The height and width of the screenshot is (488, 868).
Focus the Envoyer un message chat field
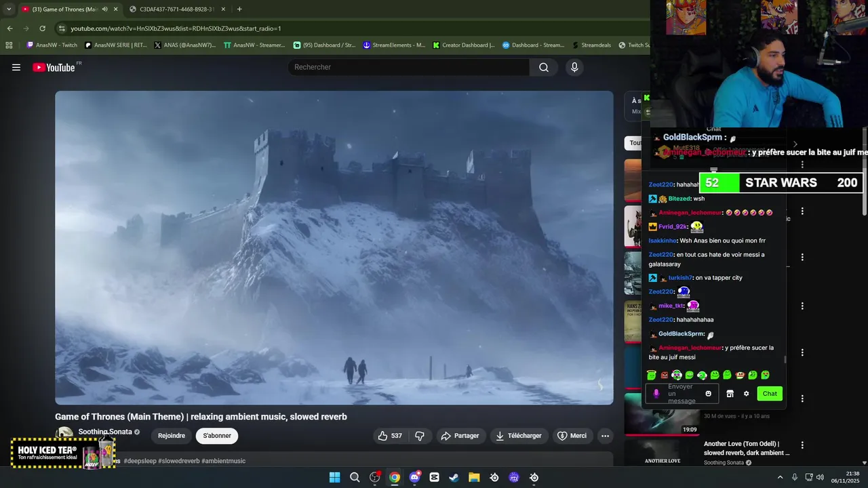click(682, 394)
